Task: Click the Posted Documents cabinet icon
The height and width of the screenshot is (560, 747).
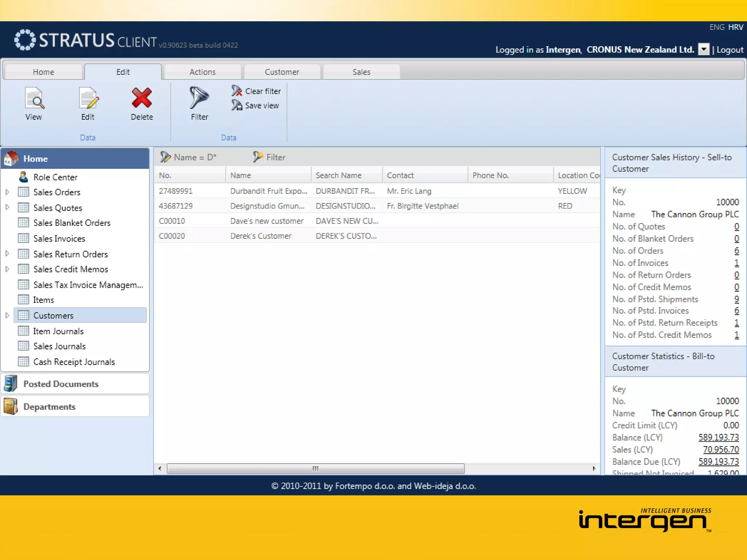Action: (11, 384)
